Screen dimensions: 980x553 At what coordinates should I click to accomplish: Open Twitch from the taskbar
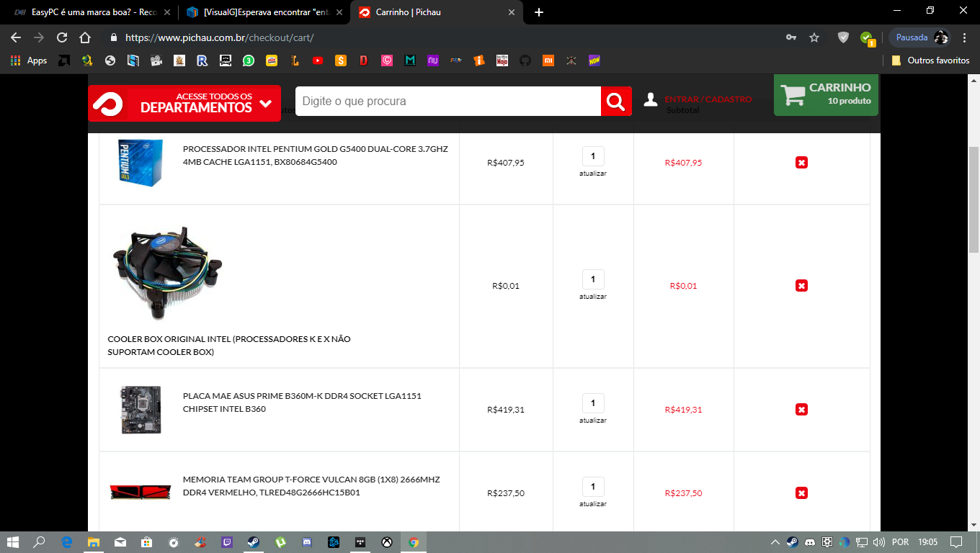tap(227, 541)
